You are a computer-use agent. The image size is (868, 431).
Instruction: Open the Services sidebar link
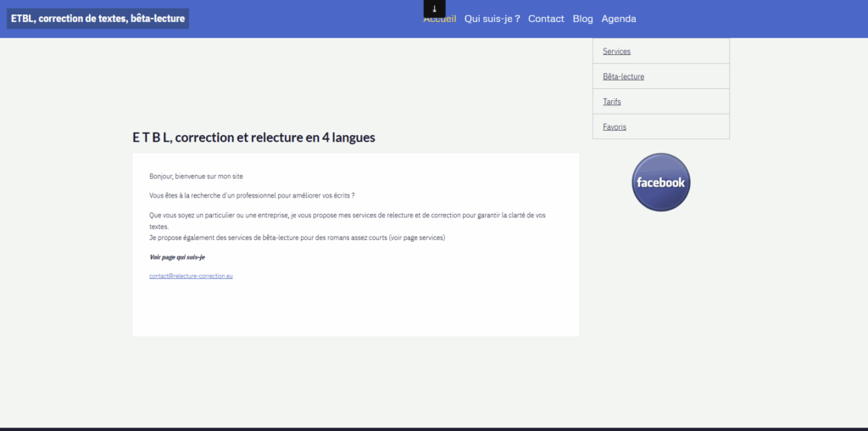(616, 52)
